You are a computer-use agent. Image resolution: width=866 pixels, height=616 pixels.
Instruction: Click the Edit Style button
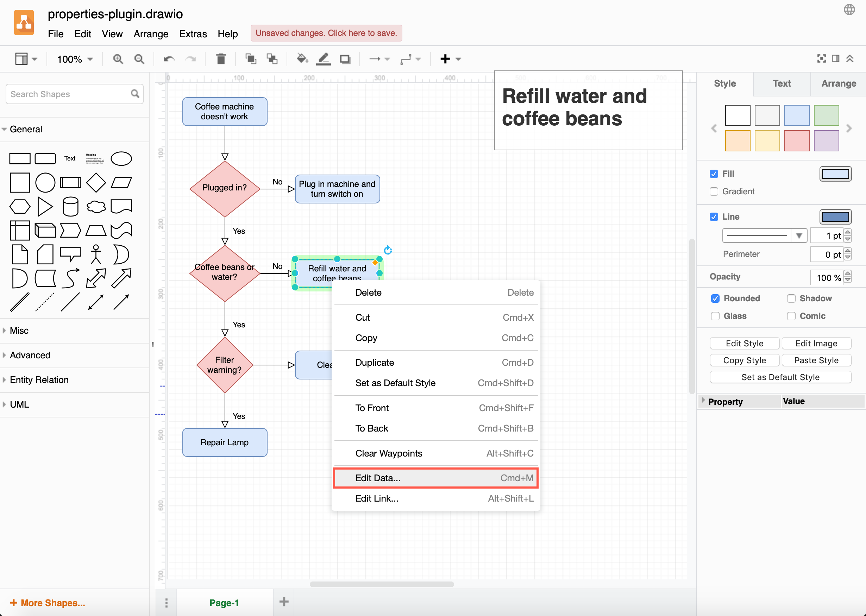coord(744,343)
